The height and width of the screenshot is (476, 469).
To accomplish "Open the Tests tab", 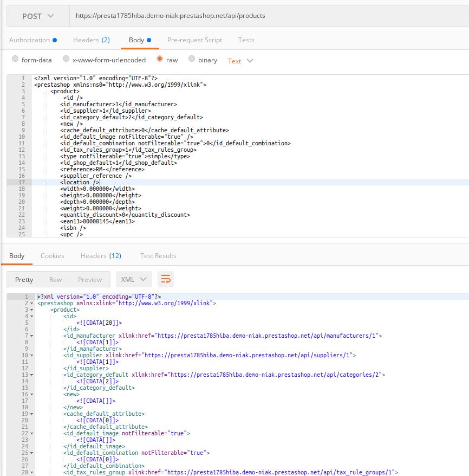I will point(246,40).
